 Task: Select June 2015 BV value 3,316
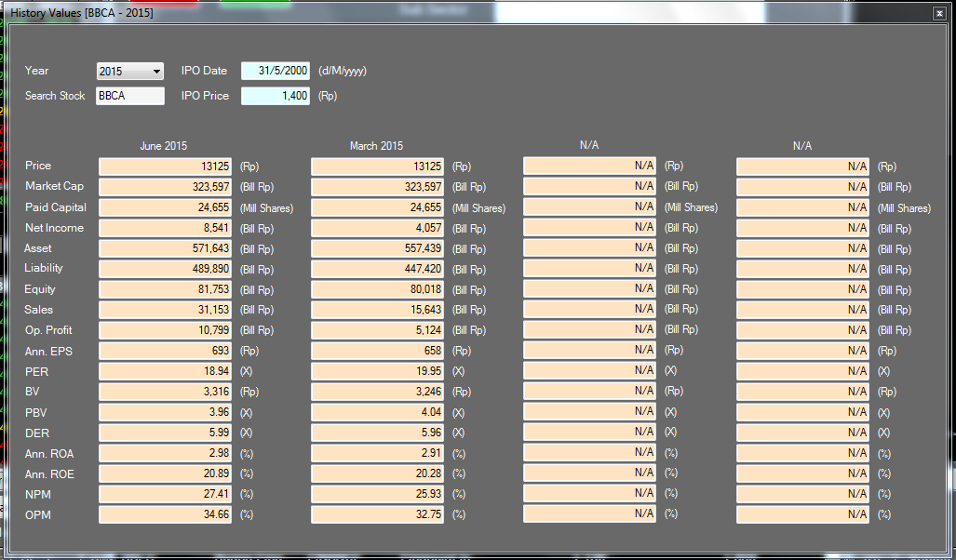165,392
